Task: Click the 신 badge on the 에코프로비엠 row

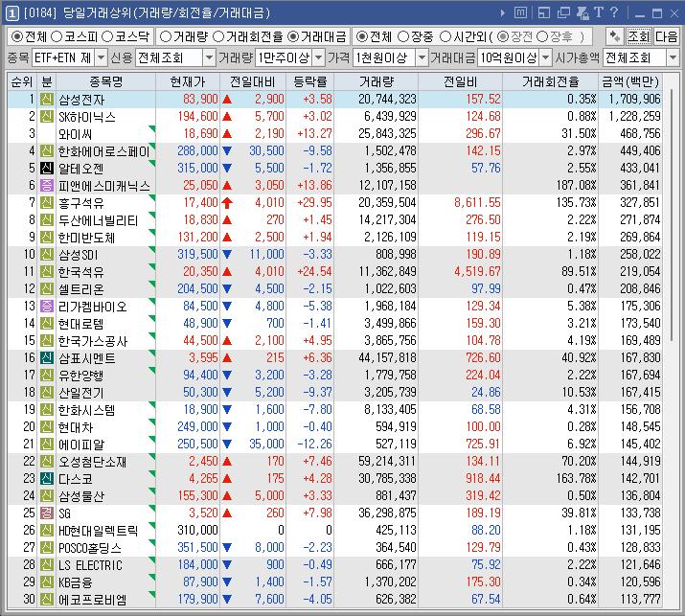Action: pyautogui.click(x=47, y=599)
